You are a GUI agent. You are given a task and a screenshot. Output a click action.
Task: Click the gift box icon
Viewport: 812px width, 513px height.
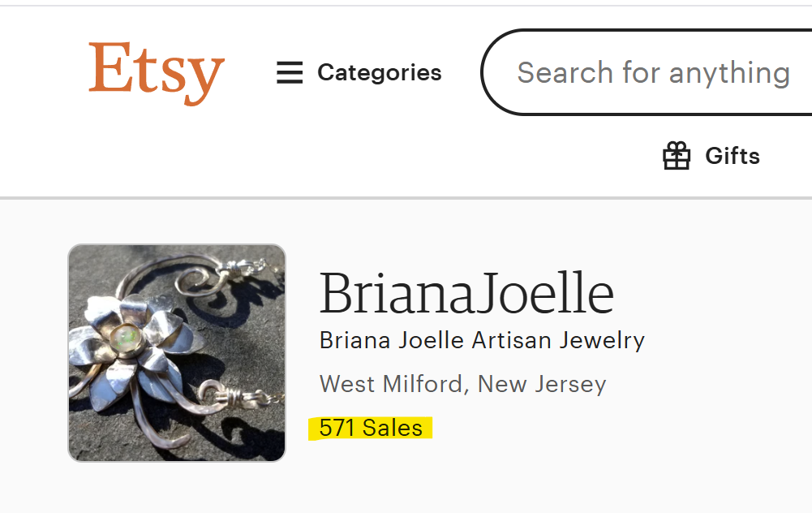(x=677, y=156)
